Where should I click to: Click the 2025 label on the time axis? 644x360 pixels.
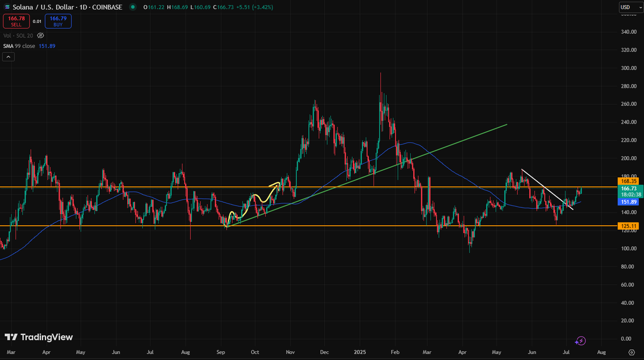pyautogui.click(x=360, y=352)
